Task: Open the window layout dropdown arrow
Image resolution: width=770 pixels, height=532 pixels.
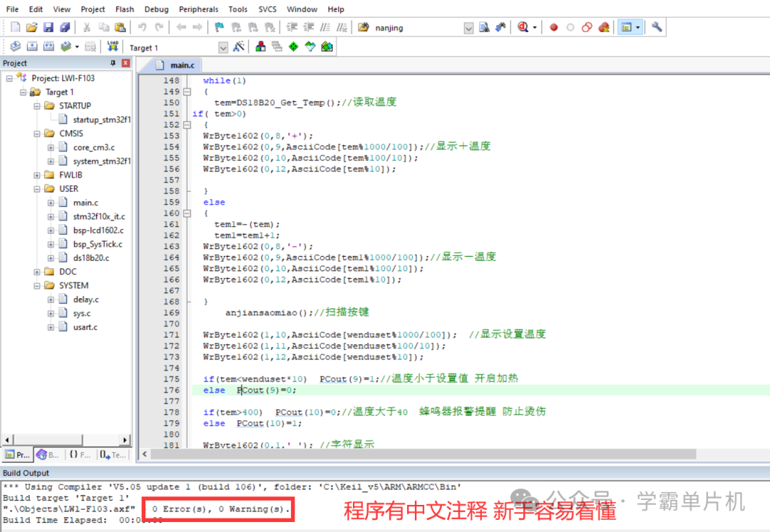Action: tap(638, 28)
